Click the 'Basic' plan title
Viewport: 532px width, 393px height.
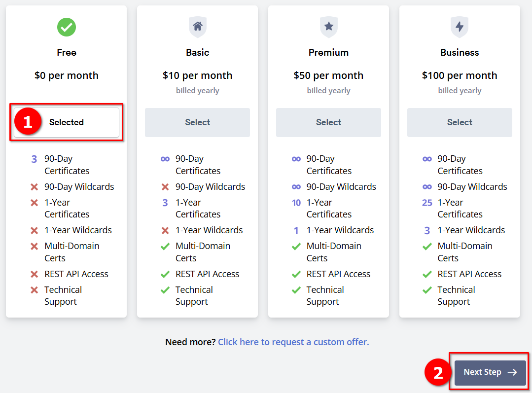click(197, 53)
